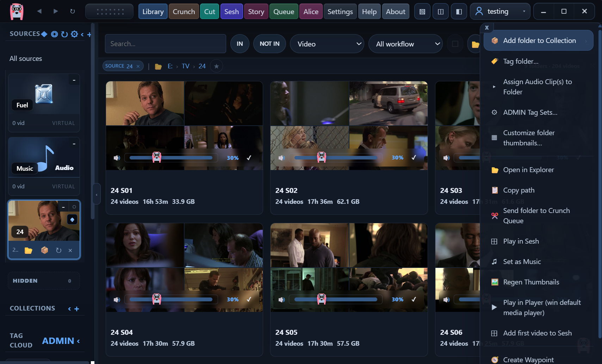Open the 24 source folder icon
The image size is (602, 364).
pos(29,250)
